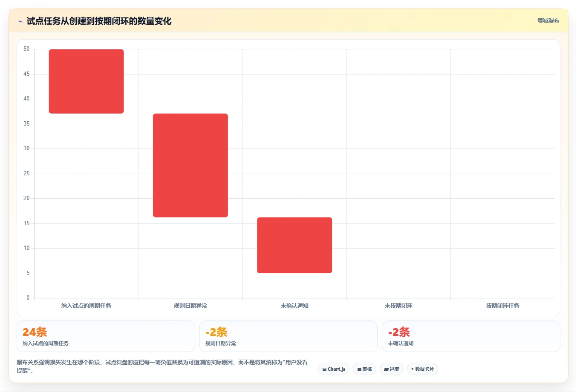Click the lightning icon beside the chart title
This screenshot has height=392, width=577.
(20, 21)
